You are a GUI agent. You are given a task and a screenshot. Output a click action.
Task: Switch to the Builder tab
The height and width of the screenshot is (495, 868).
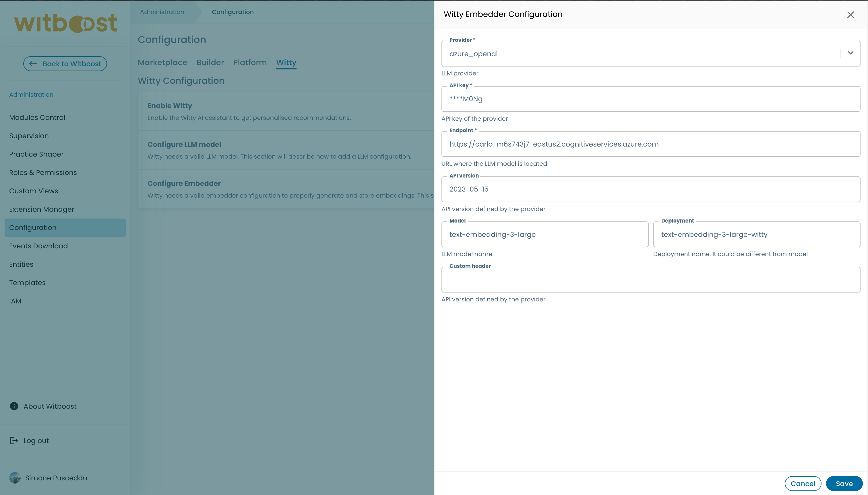tap(210, 63)
